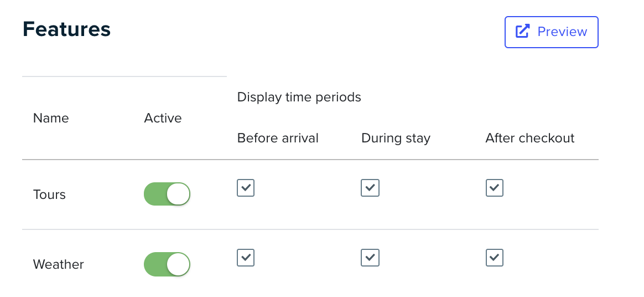Click the white knob on Tours switch
This screenshot has width=644, height=297.
178,194
